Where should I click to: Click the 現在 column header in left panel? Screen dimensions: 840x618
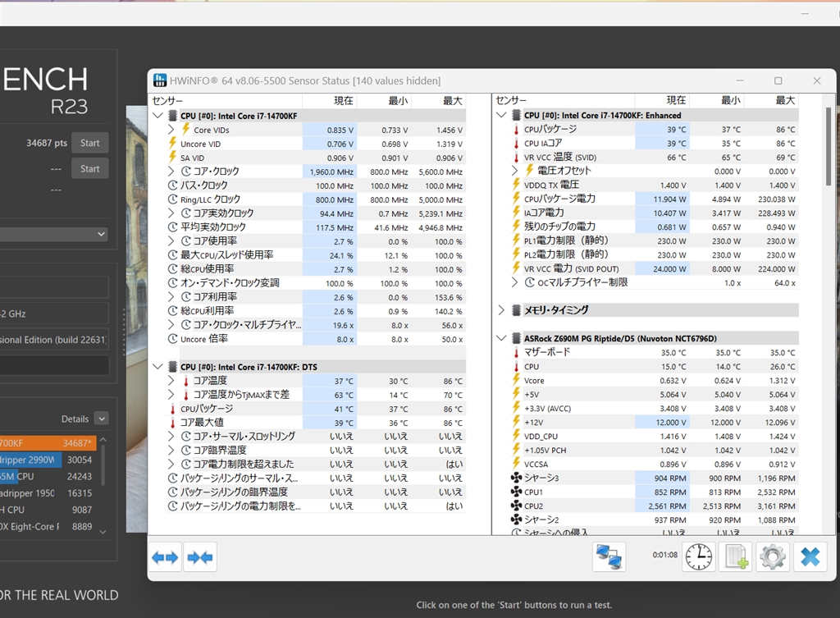[x=343, y=101]
